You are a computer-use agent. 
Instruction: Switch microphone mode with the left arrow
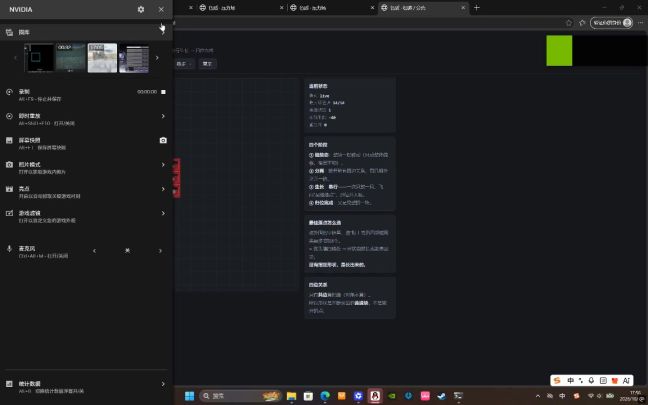(95, 251)
